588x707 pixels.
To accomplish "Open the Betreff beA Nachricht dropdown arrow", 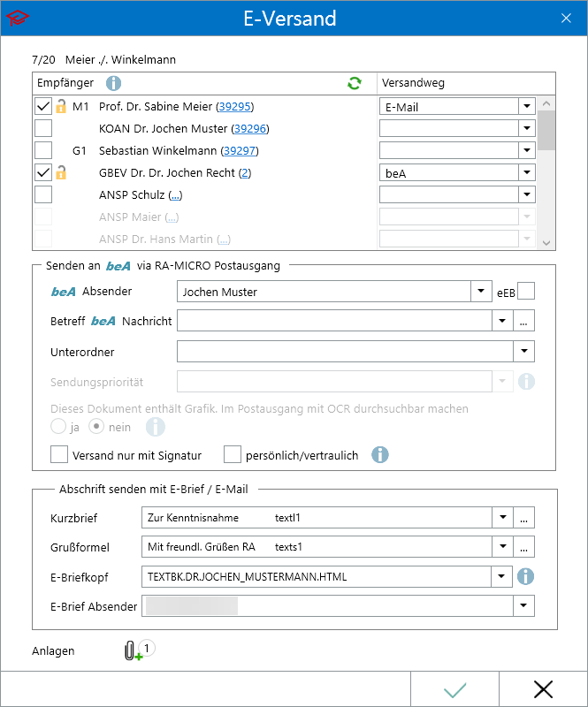I will pos(502,321).
